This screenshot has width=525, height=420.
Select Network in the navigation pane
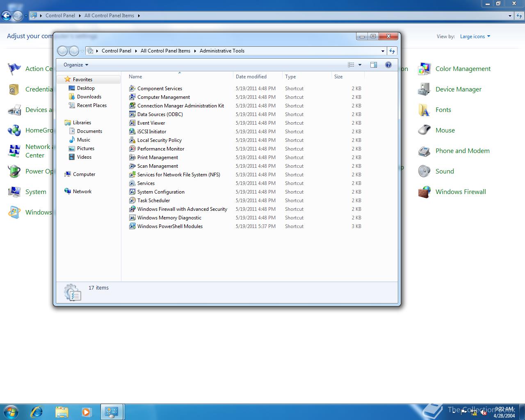click(82, 192)
